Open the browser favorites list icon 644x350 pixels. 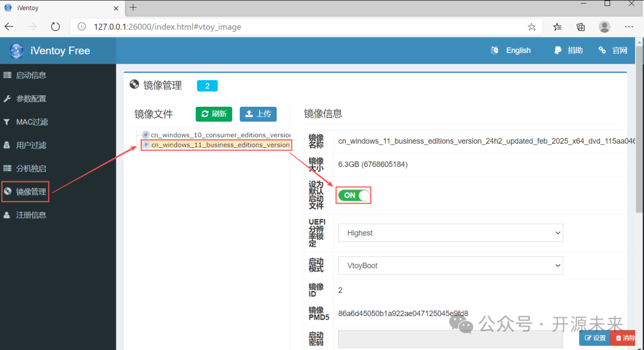(557, 27)
